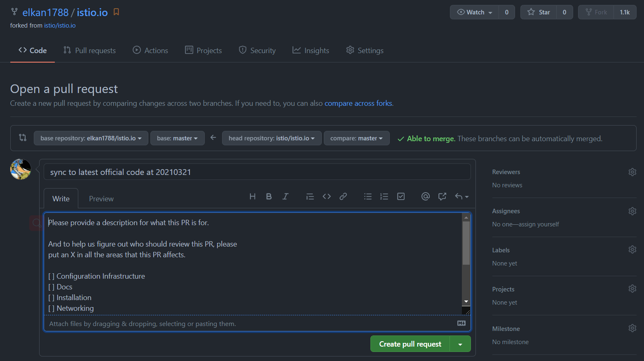The image size is (644, 361).
Task: Click Create pull request button
Action: pyautogui.click(x=410, y=344)
